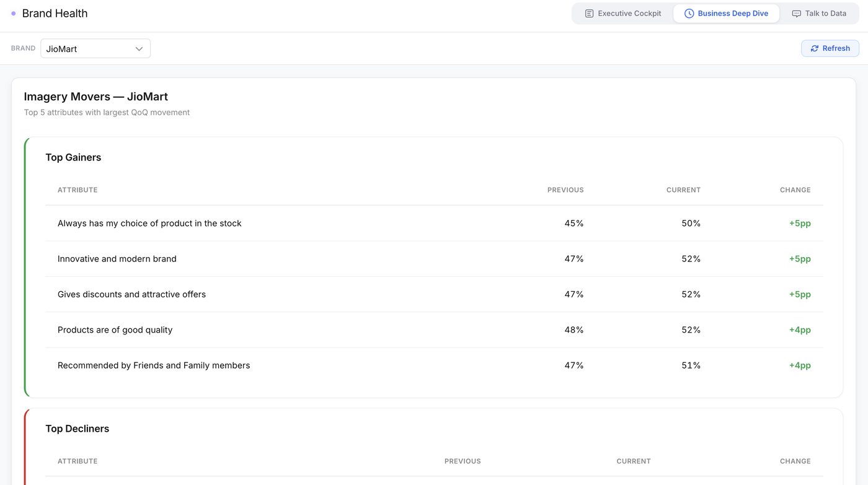Image resolution: width=868 pixels, height=485 pixels.
Task: Click the Imagery Movers — JioMart heading
Action: [96, 97]
